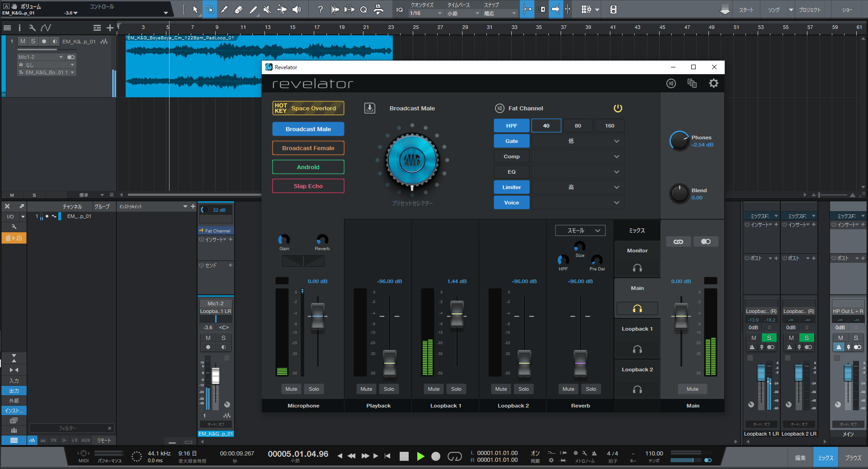Open Revelator settings gear icon
The image size is (868, 469).
pyautogui.click(x=713, y=83)
